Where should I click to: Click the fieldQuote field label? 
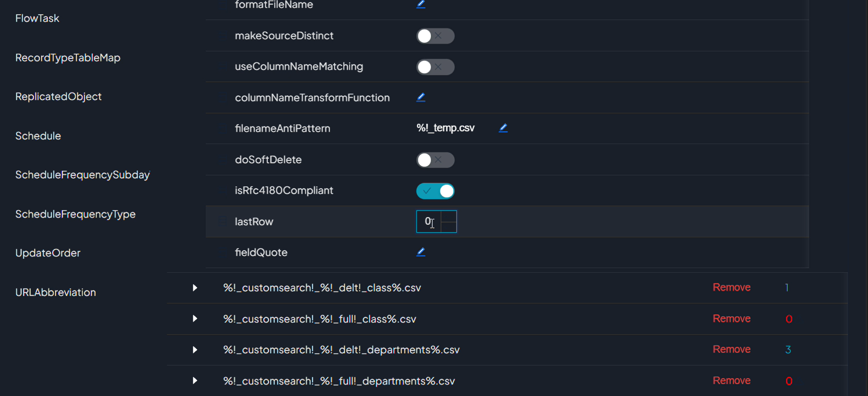pos(261,252)
